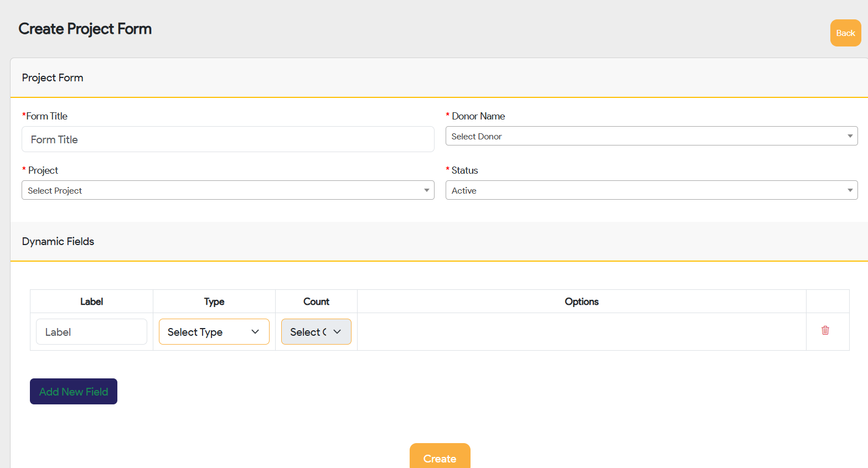Click the Back button
868x468 pixels.
[x=845, y=33]
